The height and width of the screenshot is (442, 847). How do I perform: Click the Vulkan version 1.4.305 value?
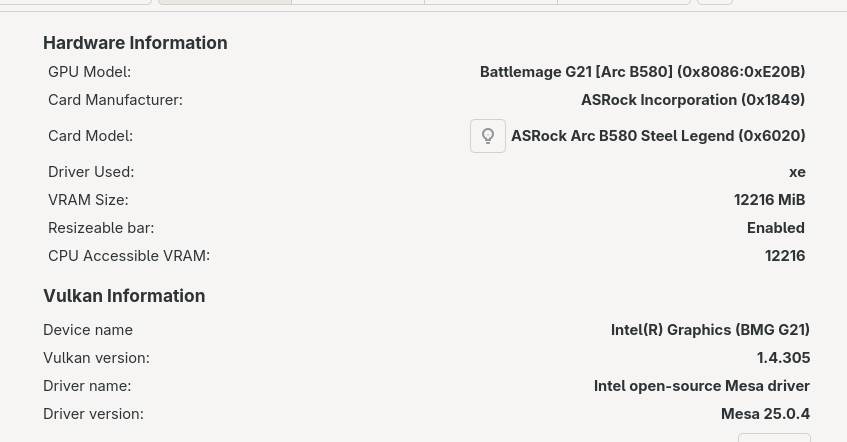pos(783,358)
